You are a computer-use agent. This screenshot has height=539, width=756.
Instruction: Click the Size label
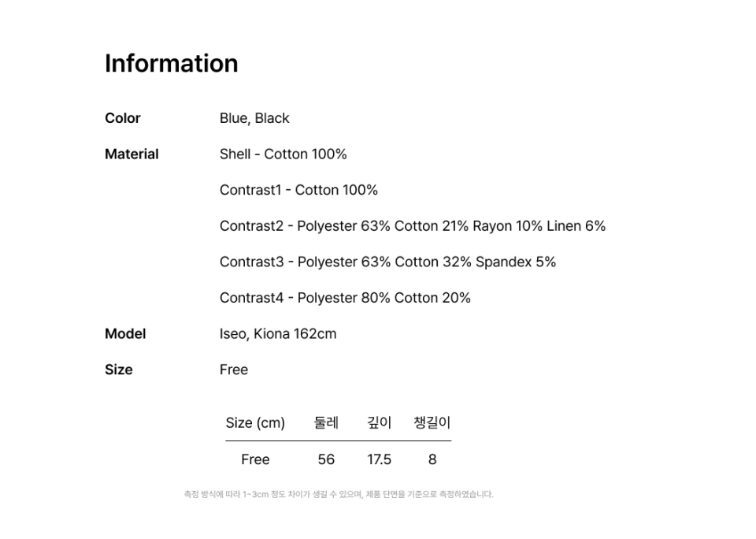tap(119, 370)
